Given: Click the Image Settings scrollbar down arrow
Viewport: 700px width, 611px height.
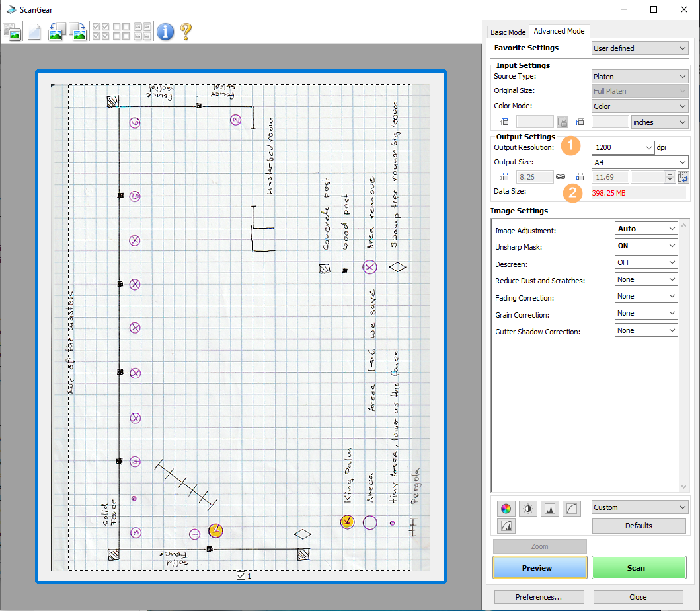Looking at the screenshot, I should 683,487.
